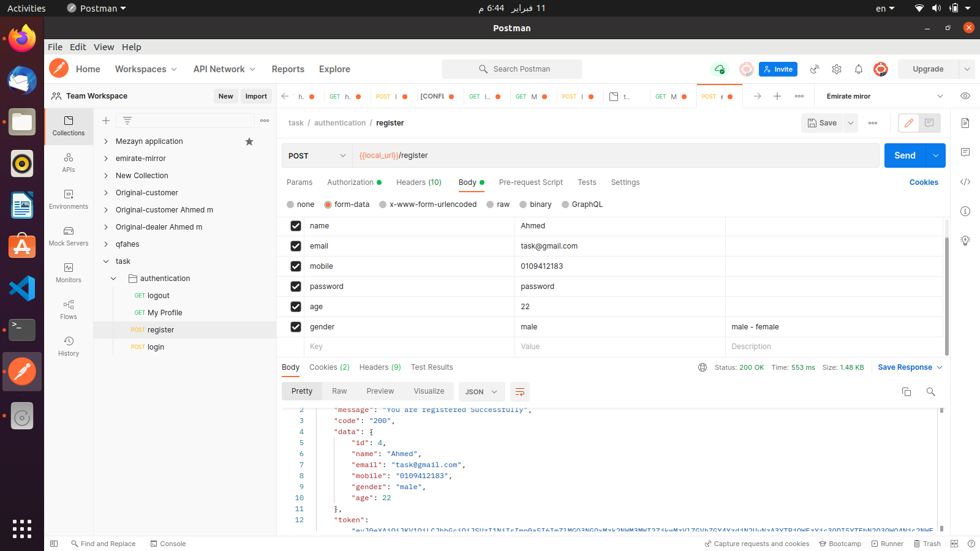The width and height of the screenshot is (980, 551).
Task: Uncheck the age form-data row
Action: pos(296,307)
